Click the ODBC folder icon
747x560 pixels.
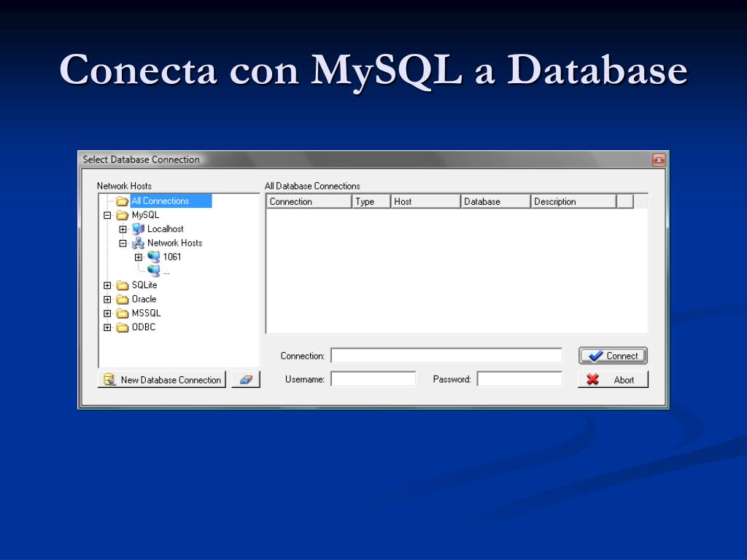pyautogui.click(x=123, y=327)
